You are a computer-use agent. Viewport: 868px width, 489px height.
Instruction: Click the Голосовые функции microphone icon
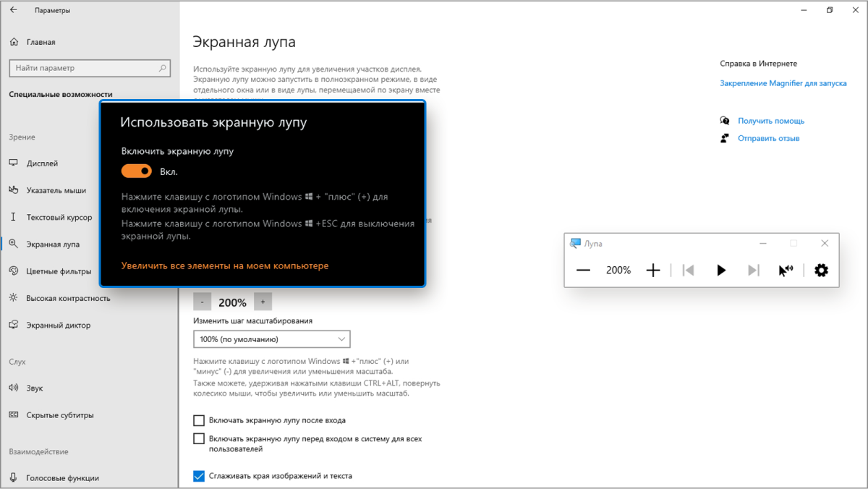[13, 478]
